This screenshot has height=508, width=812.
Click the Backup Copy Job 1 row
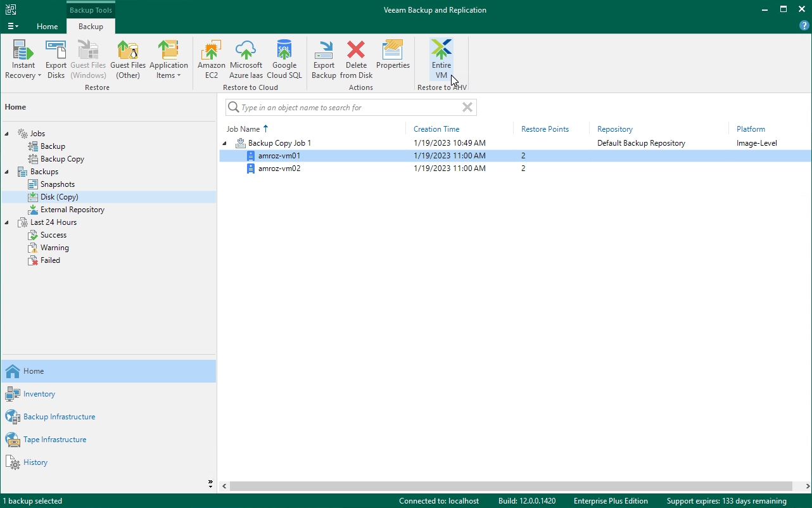pyautogui.click(x=516, y=143)
